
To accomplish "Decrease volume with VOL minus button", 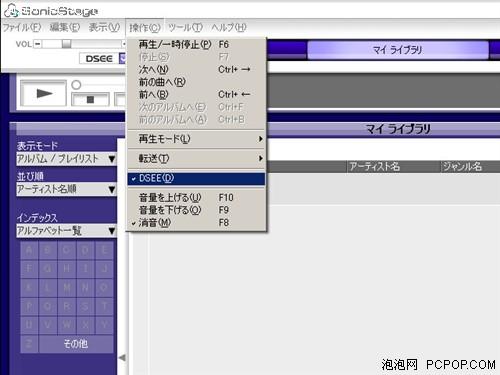I will click(x=38, y=44).
